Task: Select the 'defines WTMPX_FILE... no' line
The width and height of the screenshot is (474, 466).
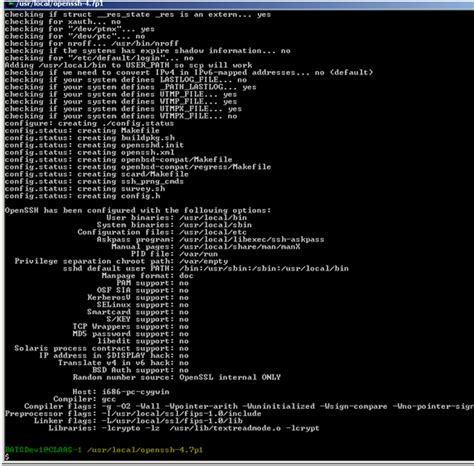Action: pos(121,116)
